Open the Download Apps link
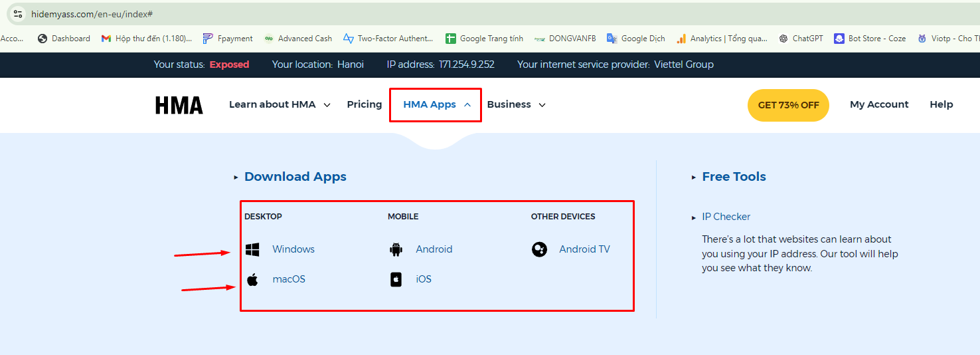The width and height of the screenshot is (980, 355). (295, 177)
